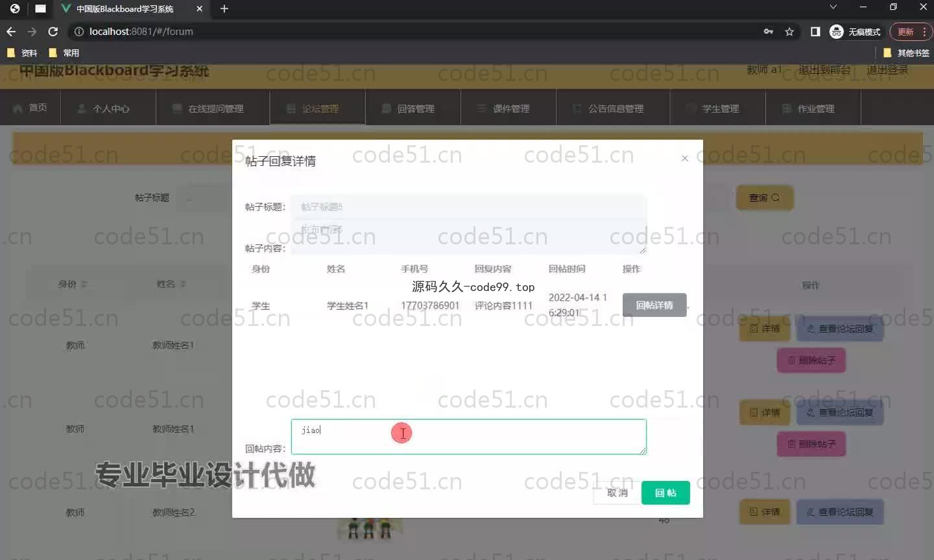Click 删除帖子 in first row
Image resolution: width=934 pixels, height=560 pixels.
coord(811,360)
